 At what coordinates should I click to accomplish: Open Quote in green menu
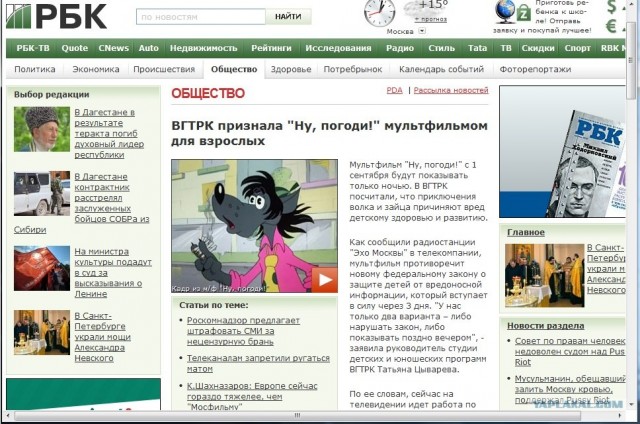(x=75, y=48)
